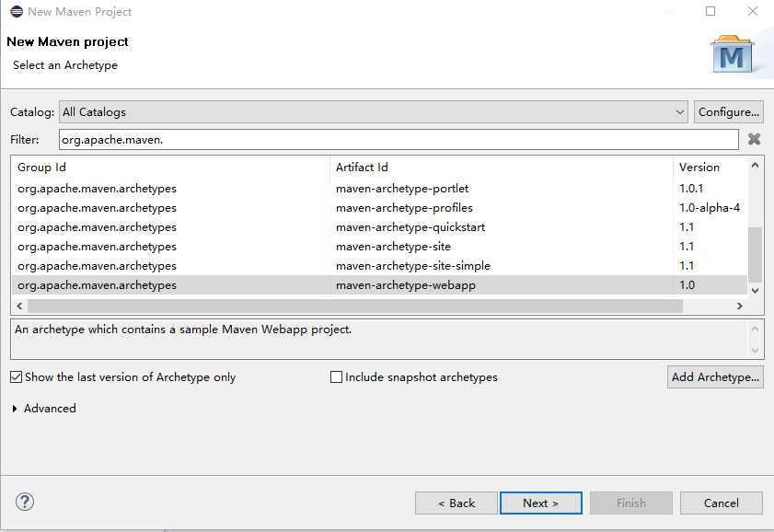Close the New Maven Project dialog
Screen dimensions: 774x532
[x=752, y=11]
